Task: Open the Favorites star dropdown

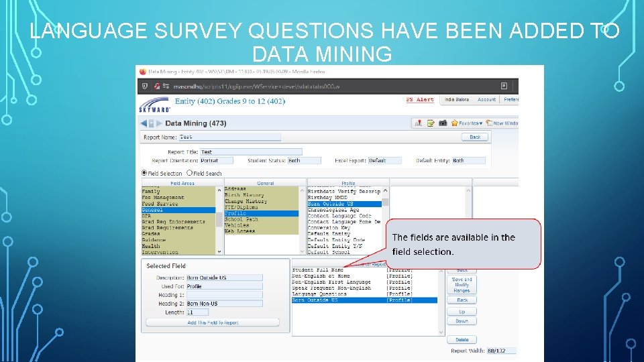Action: pos(467,123)
